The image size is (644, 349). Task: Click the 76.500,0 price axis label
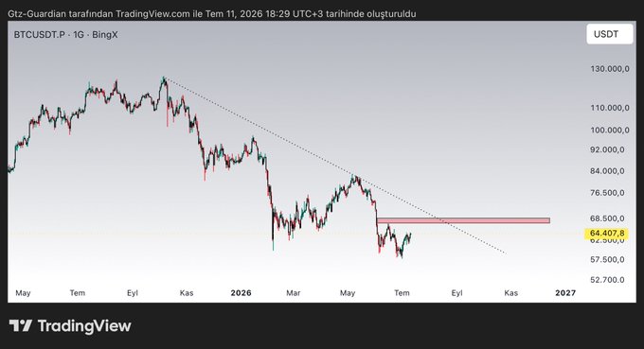(607, 193)
